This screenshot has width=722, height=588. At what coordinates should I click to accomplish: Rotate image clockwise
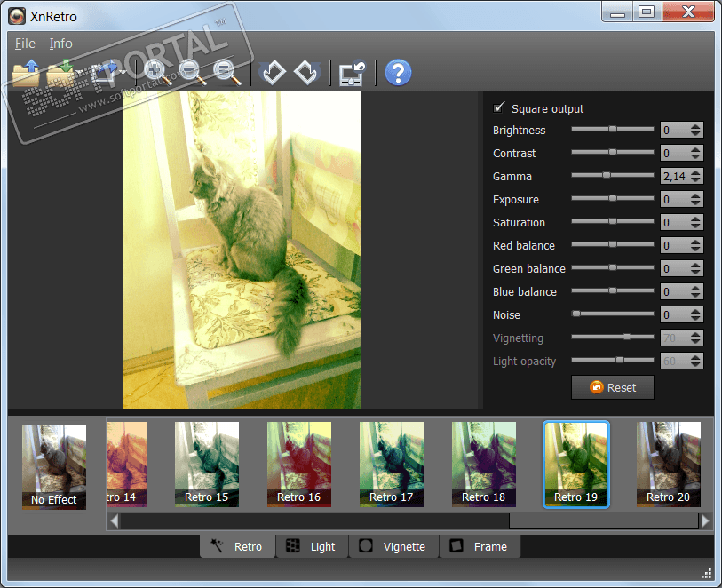coord(307,73)
